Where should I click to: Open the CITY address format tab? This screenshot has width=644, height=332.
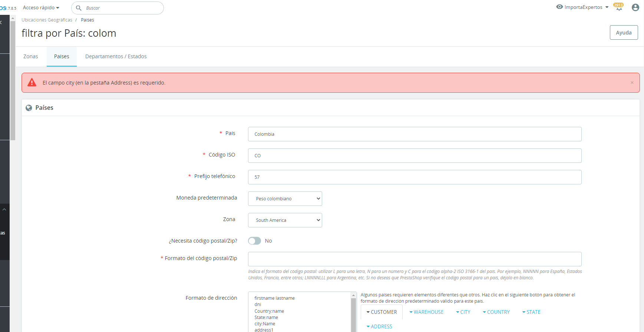click(463, 312)
